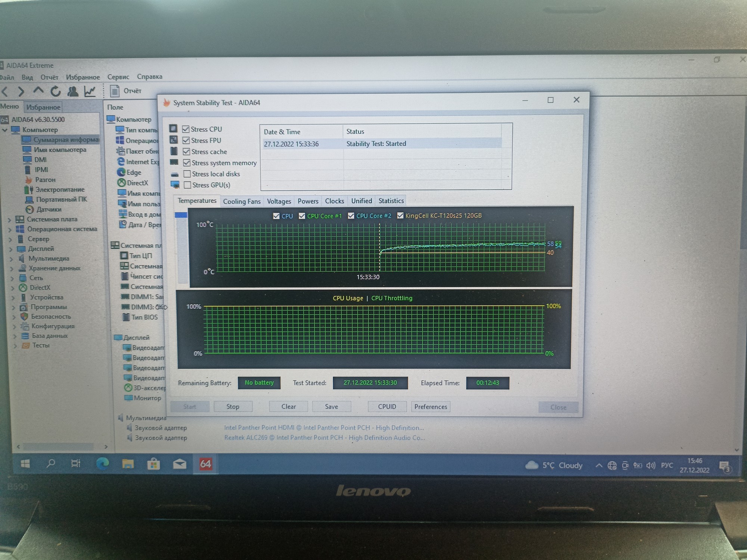747x560 pixels.
Task: Click the network globe tray icon
Action: coord(612,466)
